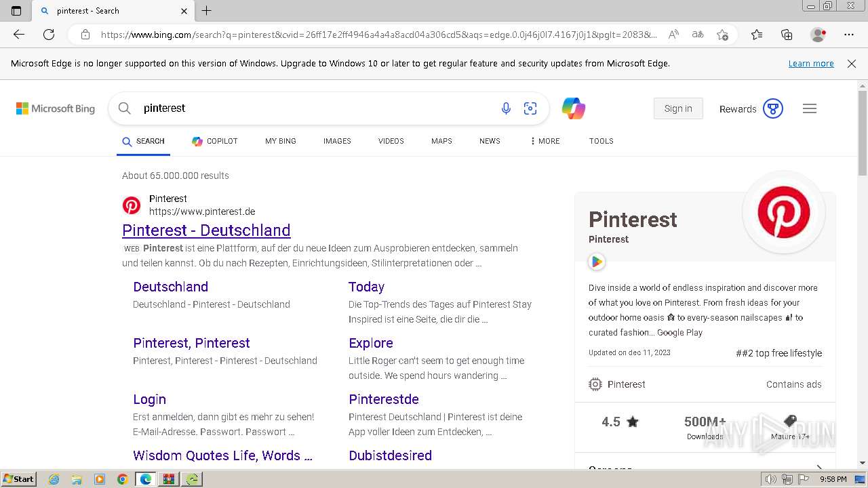Screen dimensions: 868x488
Task: Open the MY BING tab
Action: click(281, 141)
